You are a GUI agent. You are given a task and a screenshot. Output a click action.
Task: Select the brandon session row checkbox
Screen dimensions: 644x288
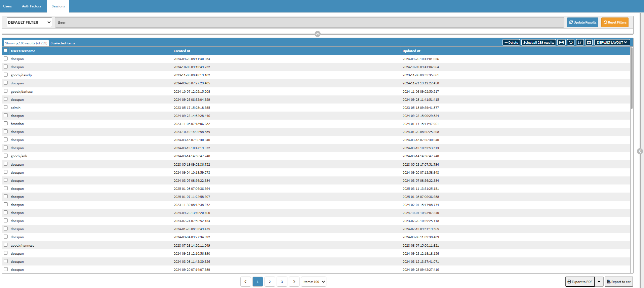[x=6, y=123]
